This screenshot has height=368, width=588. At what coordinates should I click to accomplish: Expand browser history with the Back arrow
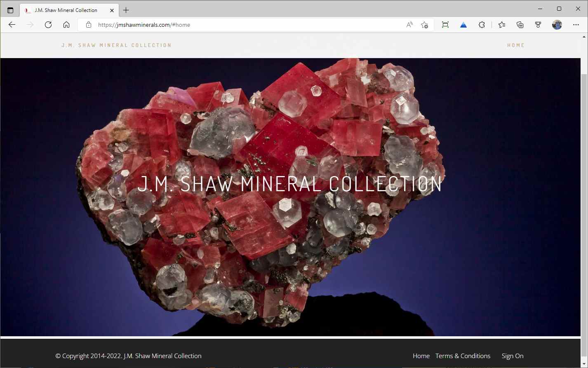point(12,25)
